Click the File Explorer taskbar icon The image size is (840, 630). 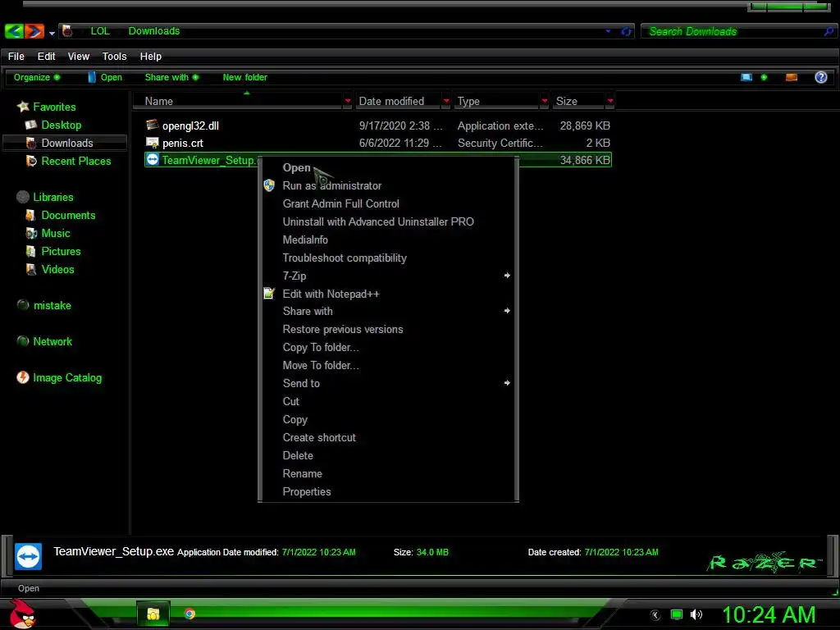click(x=153, y=614)
